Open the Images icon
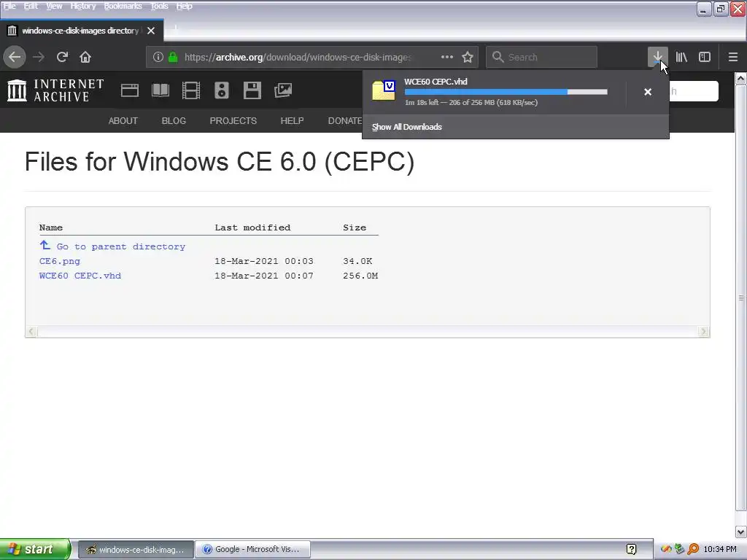Screen dimensions: 747x560 (x=283, y=90)
